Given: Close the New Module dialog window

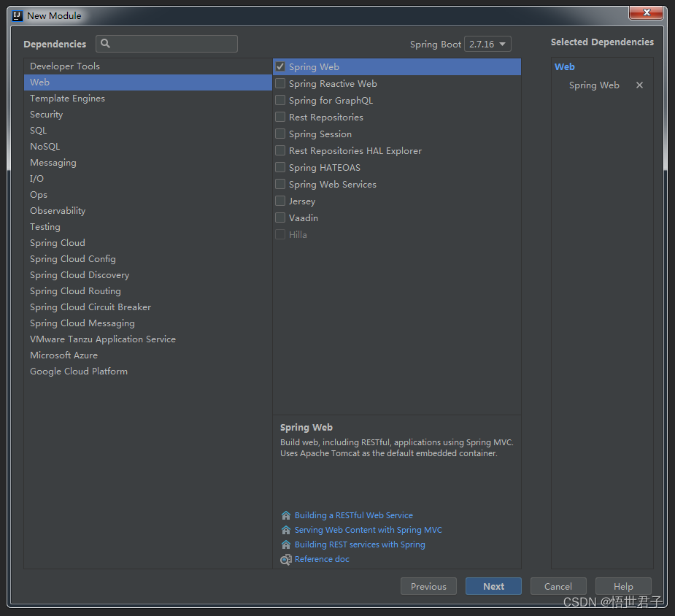Looking at the screenshot, I should click(x=646, y=12).
